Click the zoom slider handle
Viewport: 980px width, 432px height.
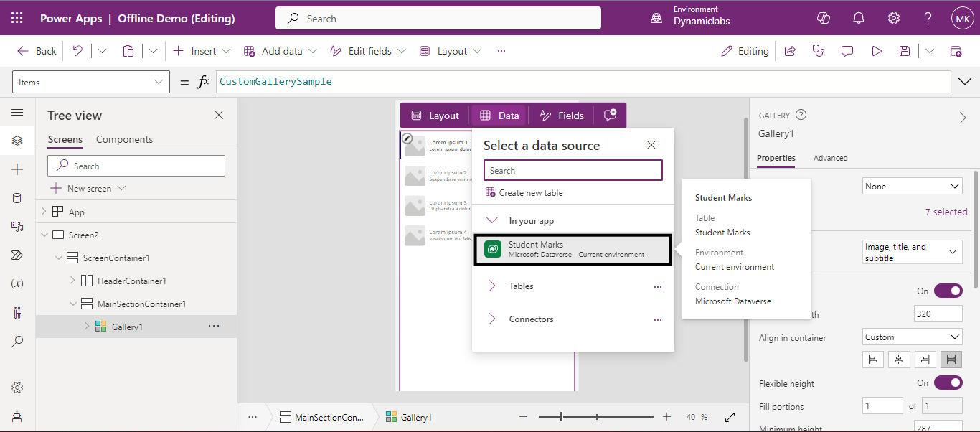(x=561, y=417)
